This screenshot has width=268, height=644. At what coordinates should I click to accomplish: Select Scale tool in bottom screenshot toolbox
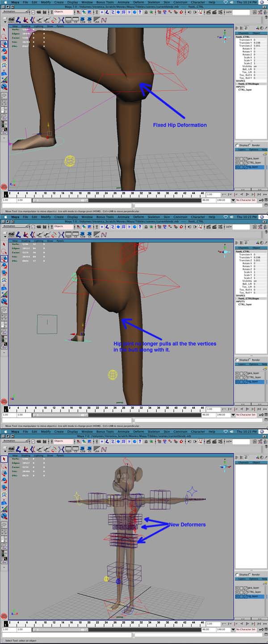click(4, 487)
